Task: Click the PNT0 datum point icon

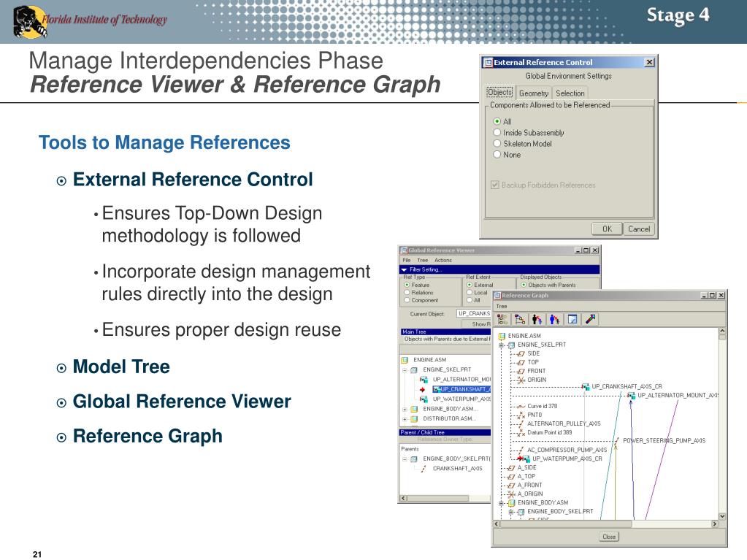Action: pyautogui.click(x=521, y=415)
